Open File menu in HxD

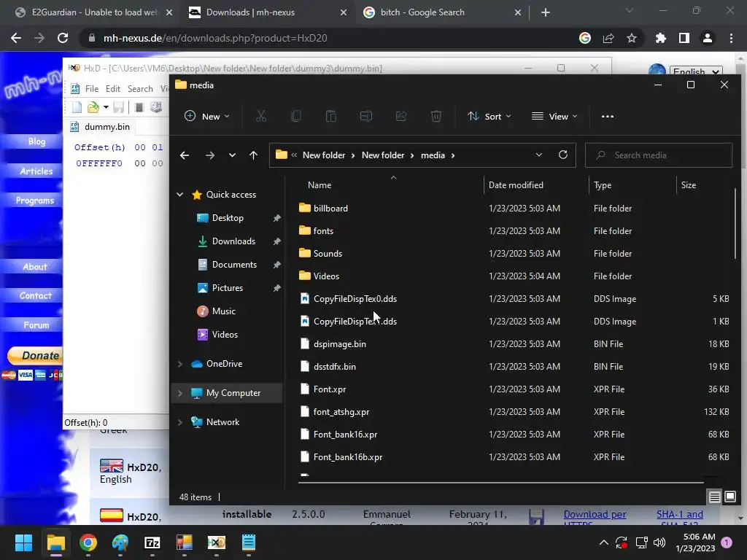(x=92, y=88)
